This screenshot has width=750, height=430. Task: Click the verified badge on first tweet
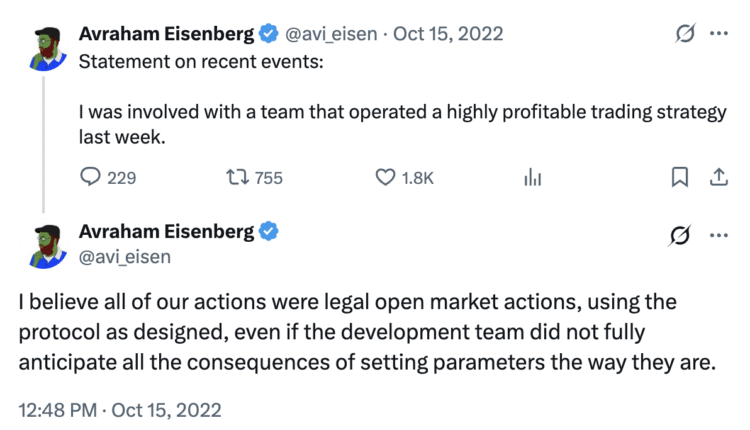[x=269, y=34]
